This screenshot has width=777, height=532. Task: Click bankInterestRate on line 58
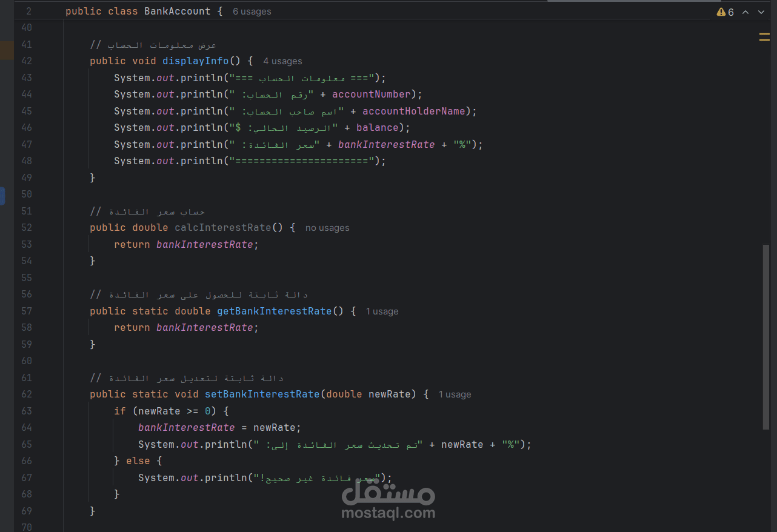click(205, 328)
